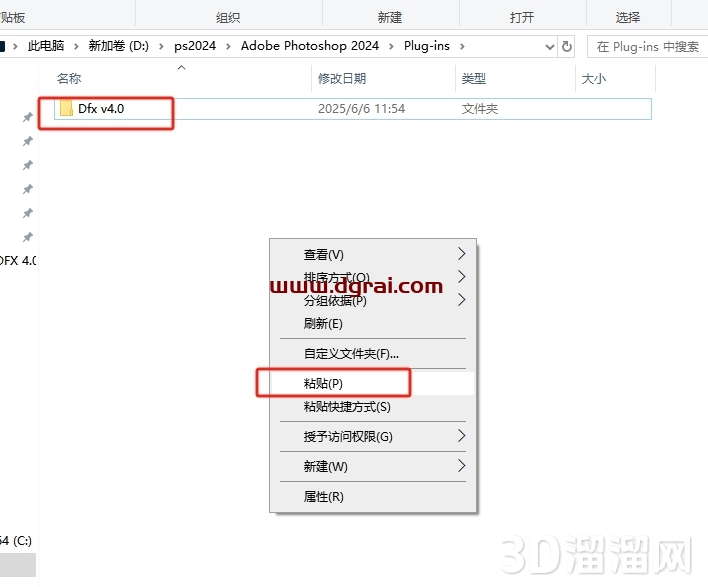Viewport: 708px width, 587px height.
Task: Choose 自定义文件夹(F)... menu entry
Action: coord(373,354)
